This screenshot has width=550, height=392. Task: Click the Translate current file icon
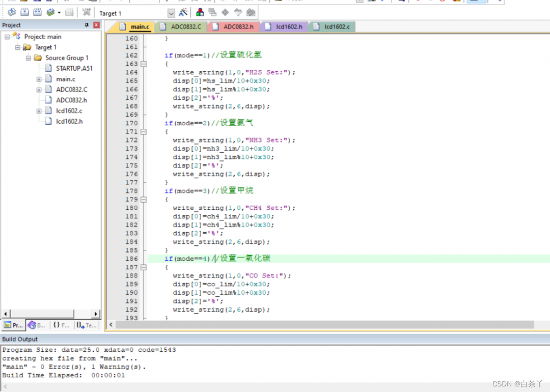pyautogui.click(x=11, y=13)
